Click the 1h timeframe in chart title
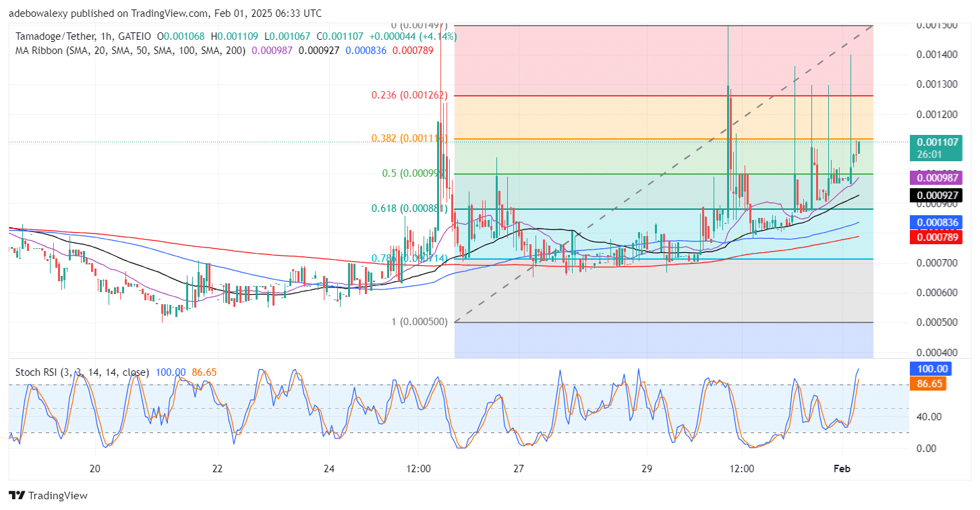Screen dimensions: 980x510 [x=107, y=36]
